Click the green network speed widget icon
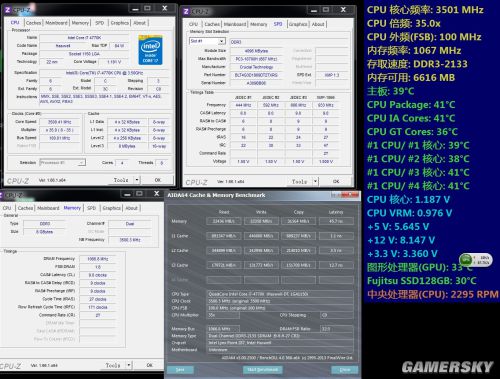This screenshot has height=379, width=500. (x=466, y=260)
